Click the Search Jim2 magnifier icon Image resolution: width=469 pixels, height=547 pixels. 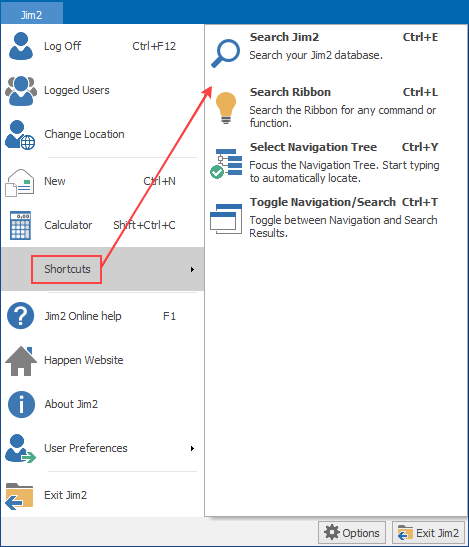pos(225,53)
